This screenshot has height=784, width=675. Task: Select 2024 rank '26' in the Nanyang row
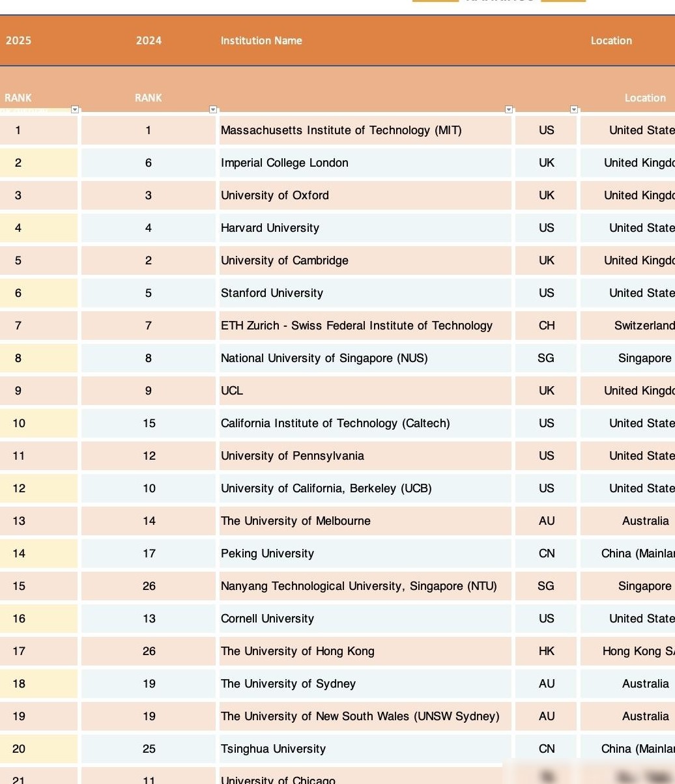click(149, 586)
